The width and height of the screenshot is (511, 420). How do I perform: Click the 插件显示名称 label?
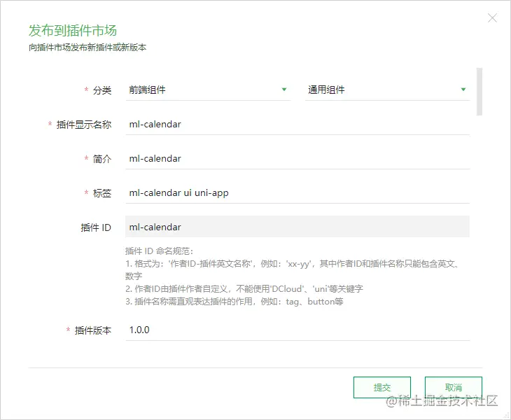point(83,124)
